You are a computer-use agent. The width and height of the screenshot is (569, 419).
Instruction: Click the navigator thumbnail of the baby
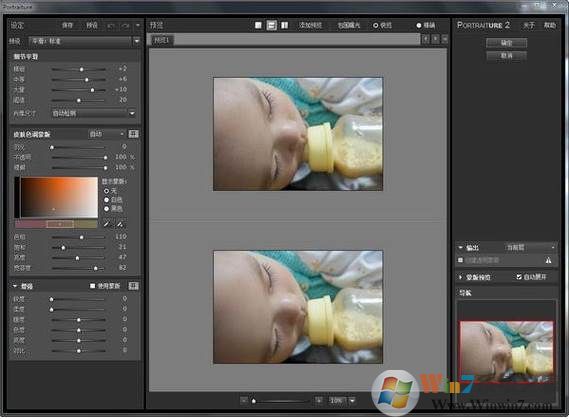(507, 352)
